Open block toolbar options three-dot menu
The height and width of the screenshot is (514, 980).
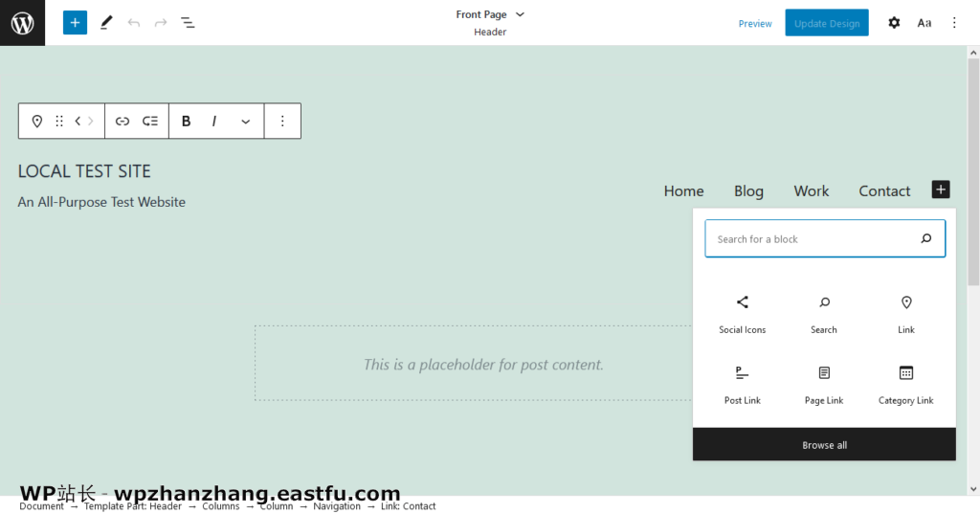click(282, 122)
